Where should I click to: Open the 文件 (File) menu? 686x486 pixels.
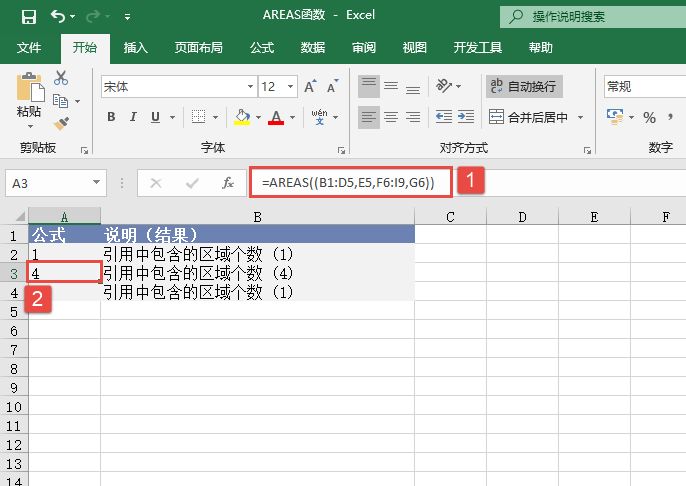tap(29, 47)
